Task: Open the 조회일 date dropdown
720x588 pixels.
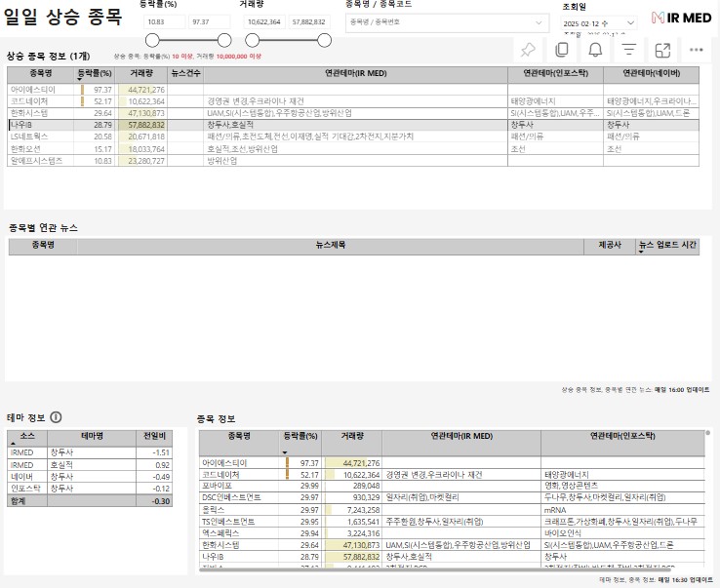Action: coord(599,23)
